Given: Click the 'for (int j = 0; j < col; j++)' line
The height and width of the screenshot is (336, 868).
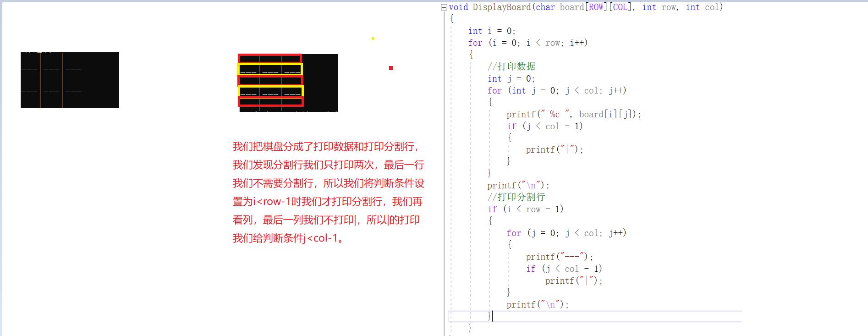Looking at the screenshot, I should [557, 90].
